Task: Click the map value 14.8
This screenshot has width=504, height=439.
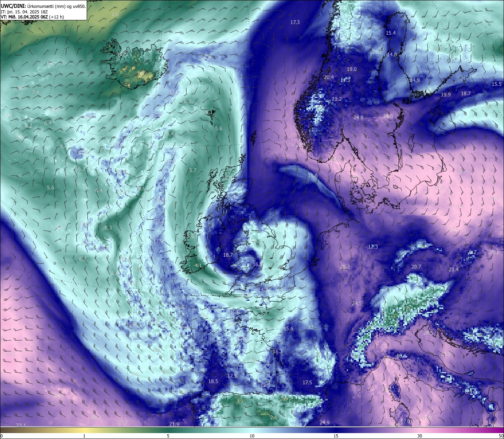Action: tap(392, 55)
